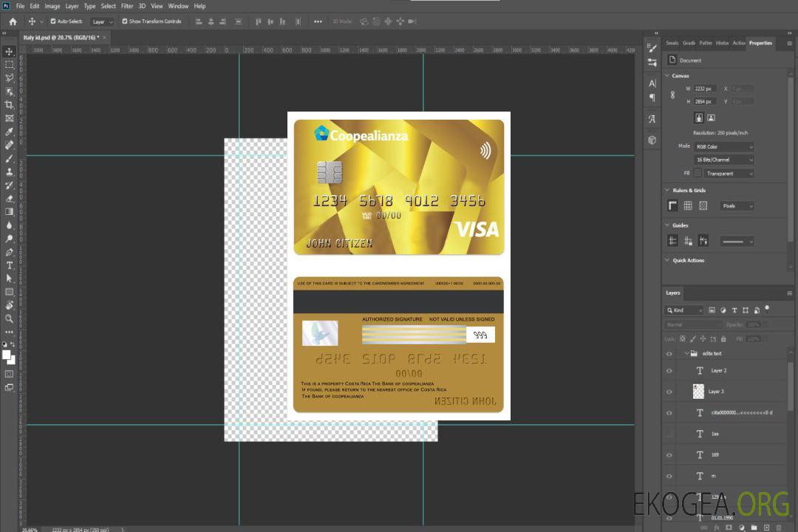Select the Rectangle shape tool
798x532 pixels.
(9, 292)
